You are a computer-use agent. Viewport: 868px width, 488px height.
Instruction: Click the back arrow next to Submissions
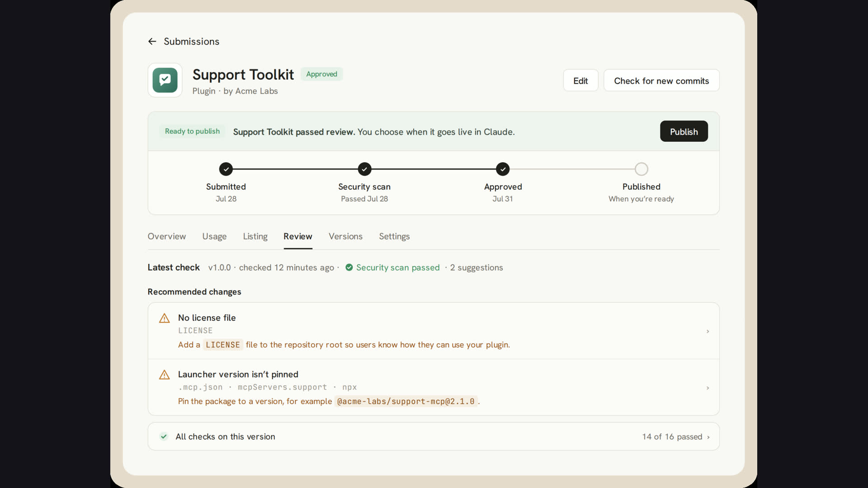point(152,42)
